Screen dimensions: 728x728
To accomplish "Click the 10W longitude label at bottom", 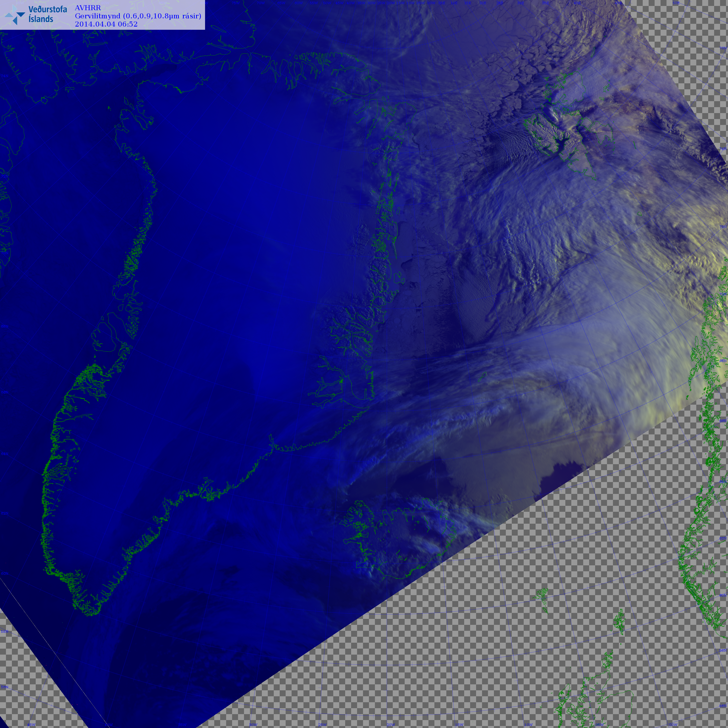I will tap(528, 725).
